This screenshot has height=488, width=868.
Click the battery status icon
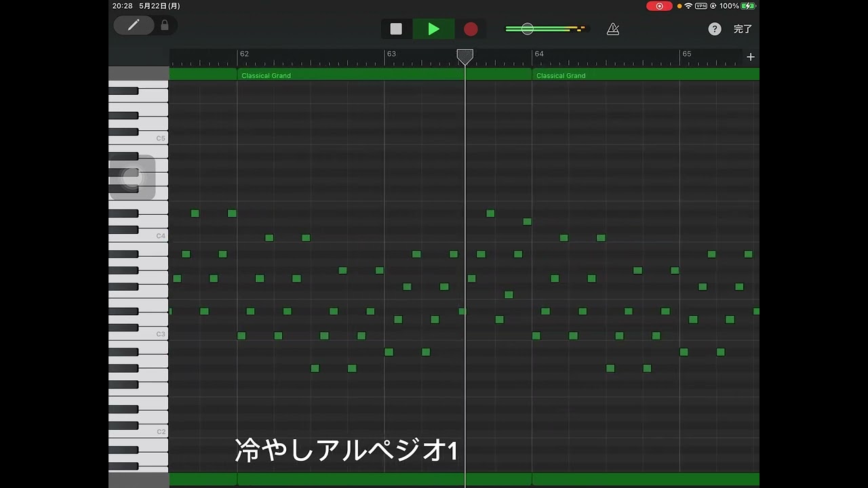pyautogui.click(x=748, y=6)
